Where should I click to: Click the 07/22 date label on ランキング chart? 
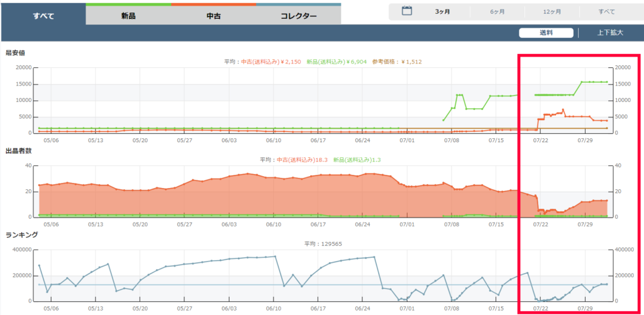coord(540,309)
